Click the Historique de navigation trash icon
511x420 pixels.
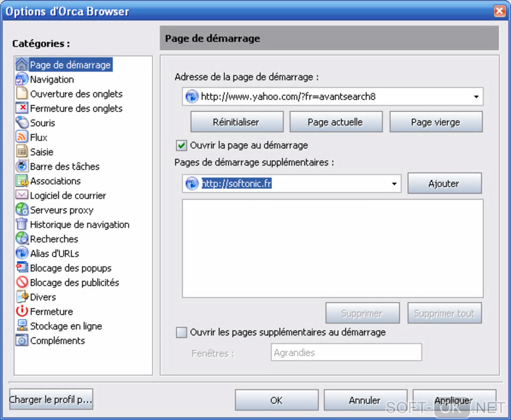[22, 224]
